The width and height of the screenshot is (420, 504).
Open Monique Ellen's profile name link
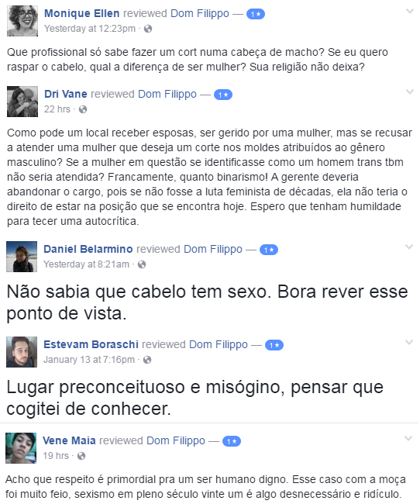(x=82, y=13)
